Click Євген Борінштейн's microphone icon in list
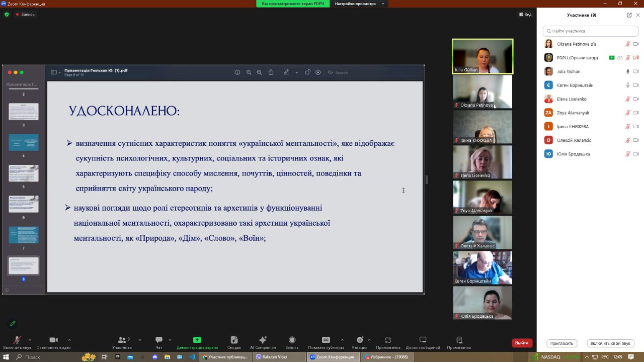Image resolution: width=644 pixels, height=362 pixels. (x=627, y=85)
